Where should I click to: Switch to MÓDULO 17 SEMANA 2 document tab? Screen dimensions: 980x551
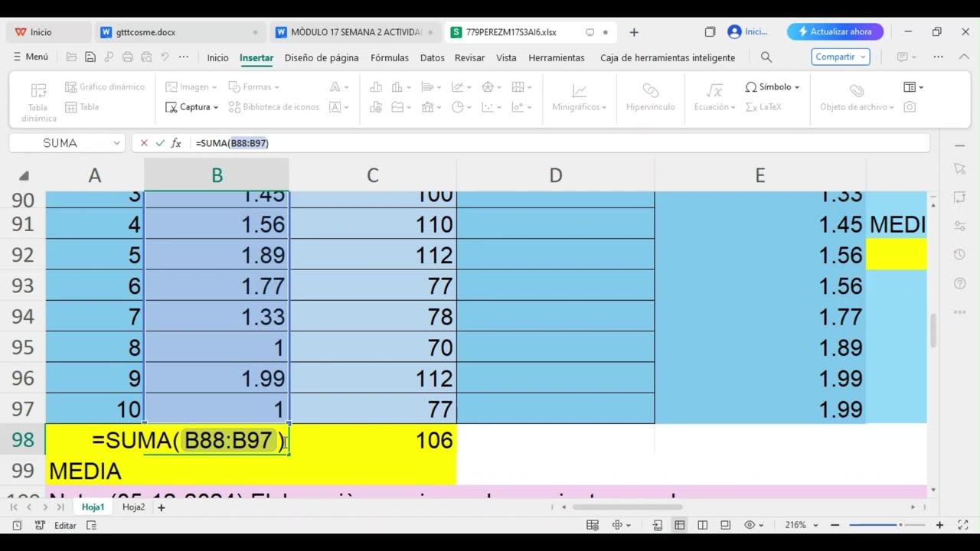click(x=356, y=32)
